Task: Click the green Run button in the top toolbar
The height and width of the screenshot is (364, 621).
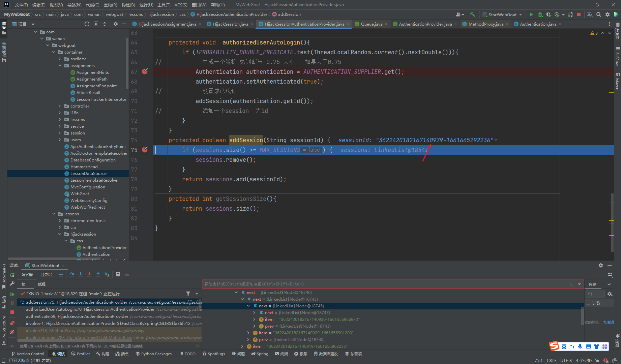Action: tap(531, 14)
